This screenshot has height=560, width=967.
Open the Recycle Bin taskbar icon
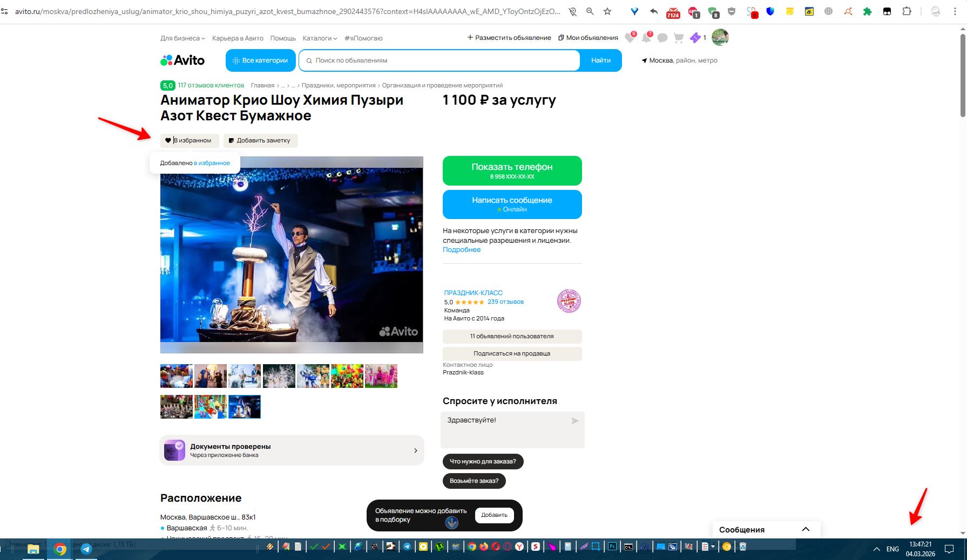(x=743, y=547)
